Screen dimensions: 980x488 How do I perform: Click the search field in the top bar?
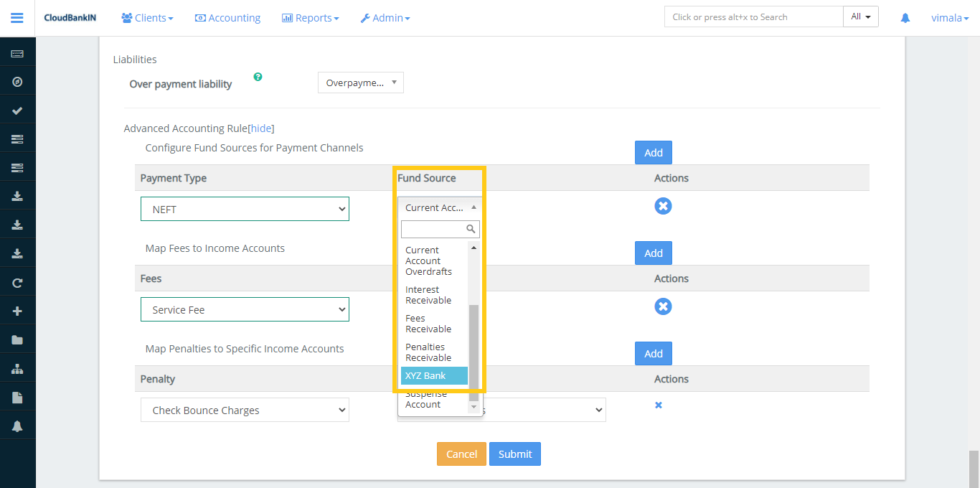click(x=753, y=16)
